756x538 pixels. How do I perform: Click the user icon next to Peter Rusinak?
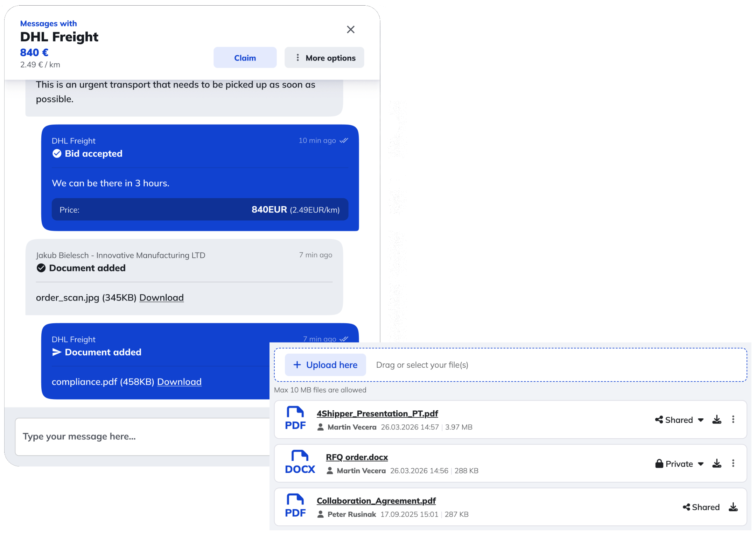(321, 514)
